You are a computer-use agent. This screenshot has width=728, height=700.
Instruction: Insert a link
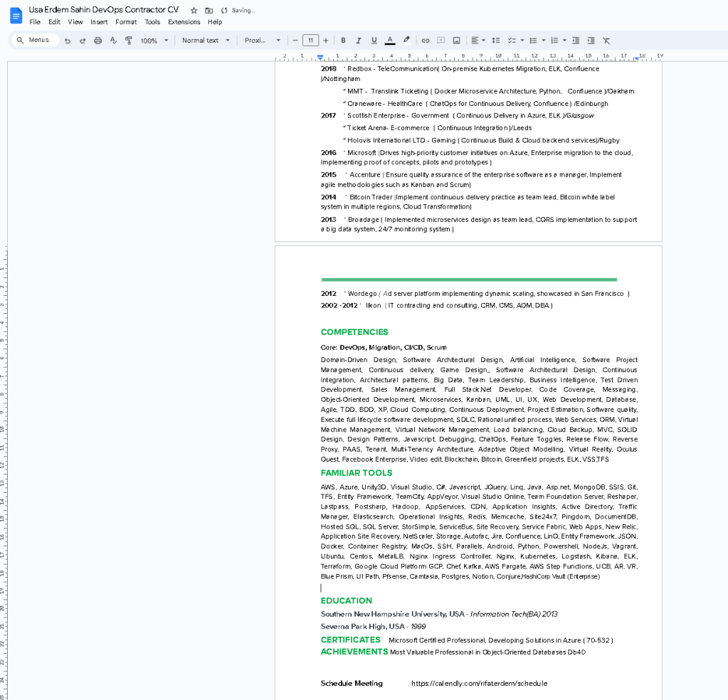pos(426,41)
